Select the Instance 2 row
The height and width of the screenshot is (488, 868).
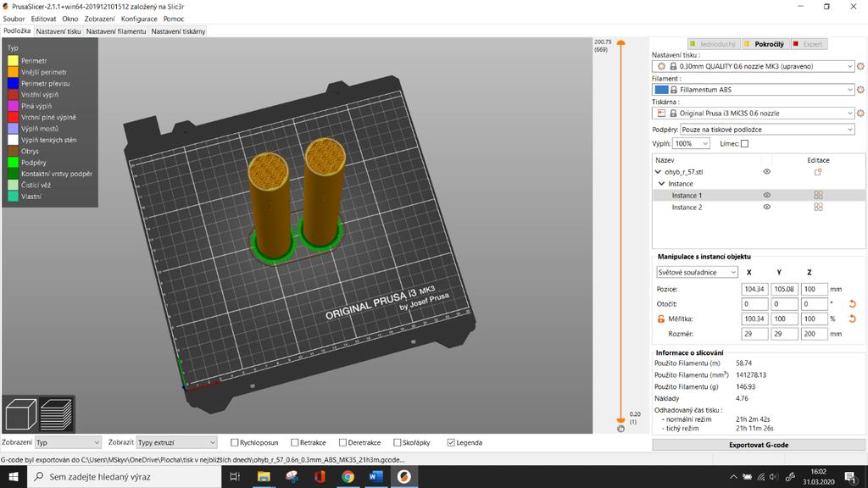759,207
